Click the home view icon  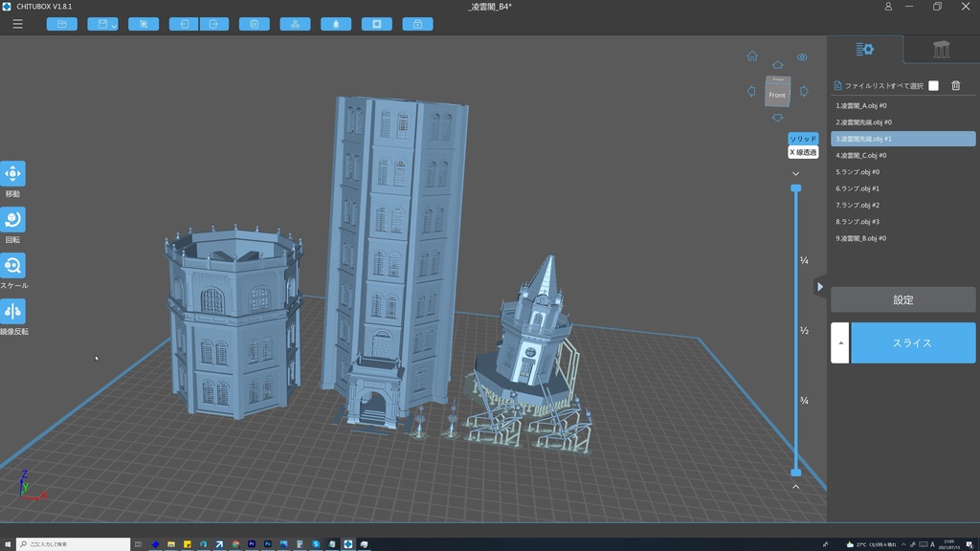point(752,56)
